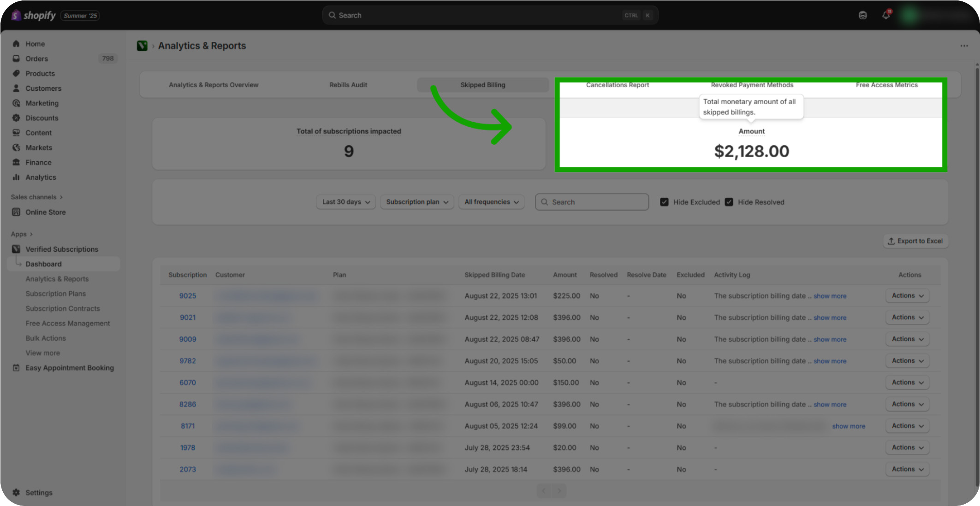Click the Markets globe icon
The width and height of the screenshot is (980, 506).
click(x=16, y=147)
